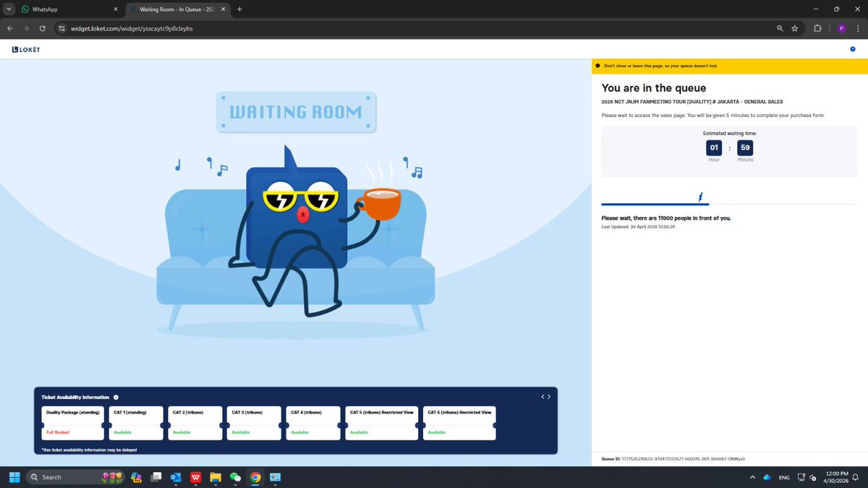The image size is (868, 488).
Task: Open the Chrome profile avatar P
Action: [x=841, y=28]
